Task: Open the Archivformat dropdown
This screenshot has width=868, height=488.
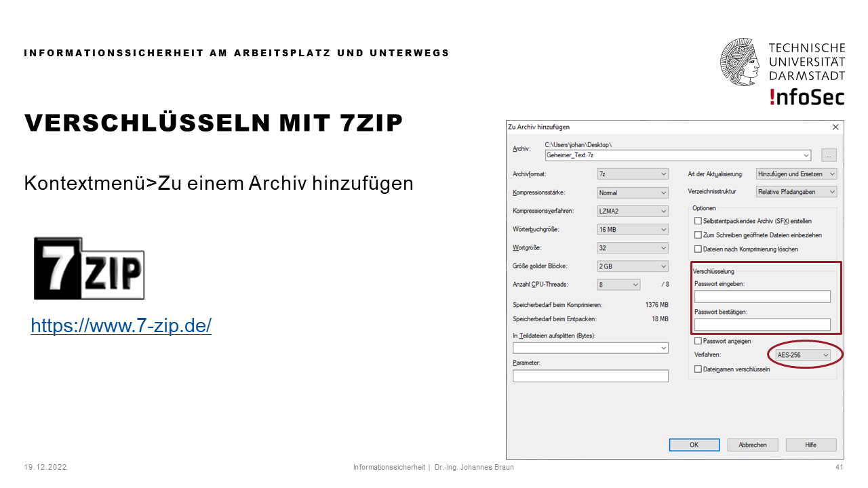Action: (x=632, y=174)
